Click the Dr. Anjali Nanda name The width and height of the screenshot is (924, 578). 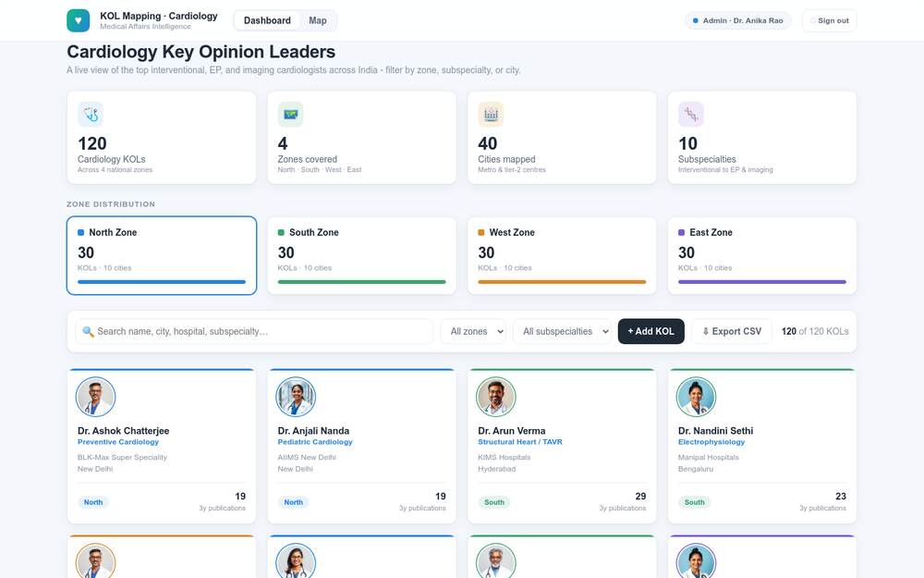point(313,431)
